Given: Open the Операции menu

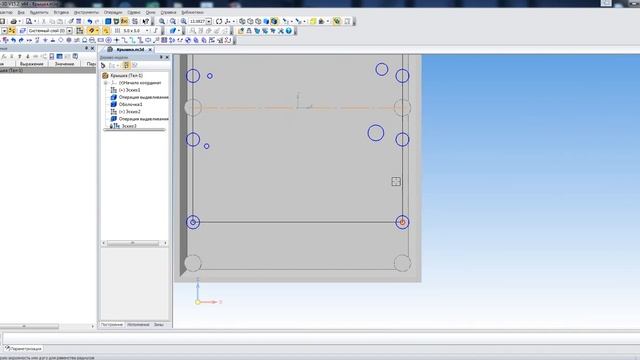Looking at the screenshot, I should tap(113, 13).
